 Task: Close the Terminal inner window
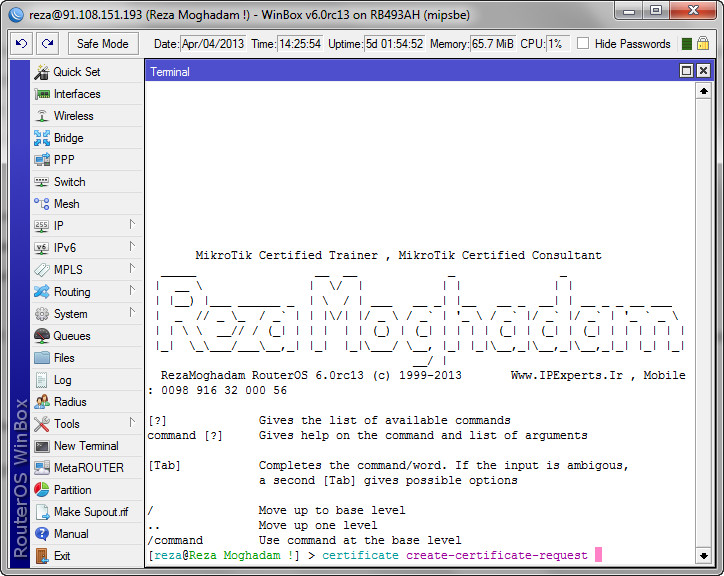703,71
